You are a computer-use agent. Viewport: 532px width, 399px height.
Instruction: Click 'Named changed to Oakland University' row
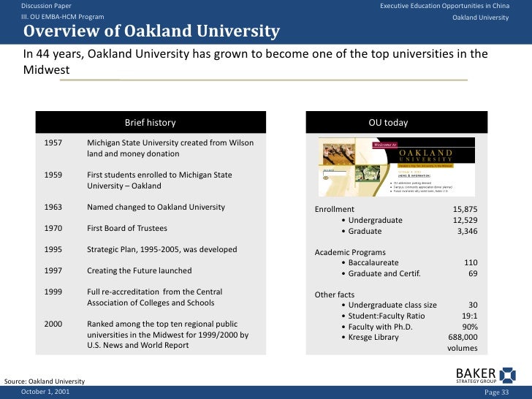(x=156, y=207)
